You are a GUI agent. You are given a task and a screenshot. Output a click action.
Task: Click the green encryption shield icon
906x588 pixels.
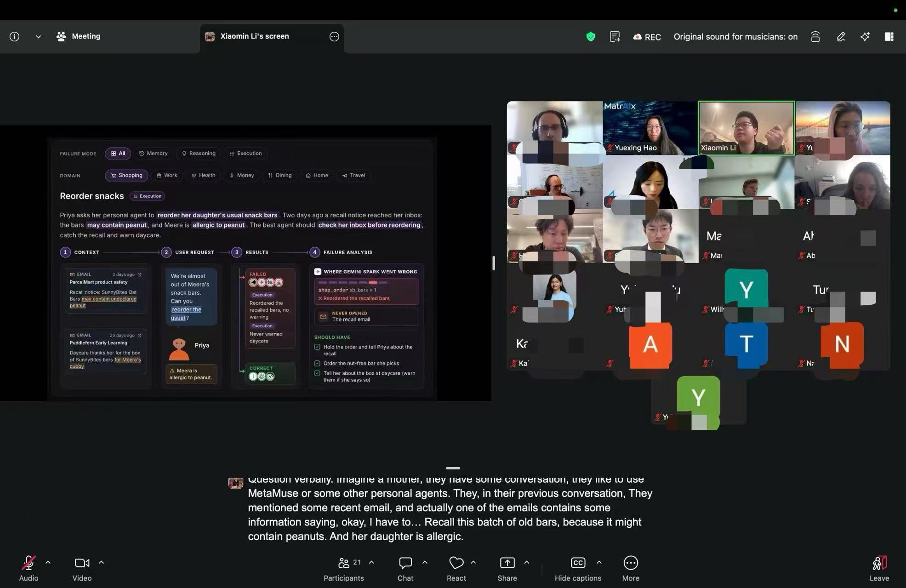591,37
